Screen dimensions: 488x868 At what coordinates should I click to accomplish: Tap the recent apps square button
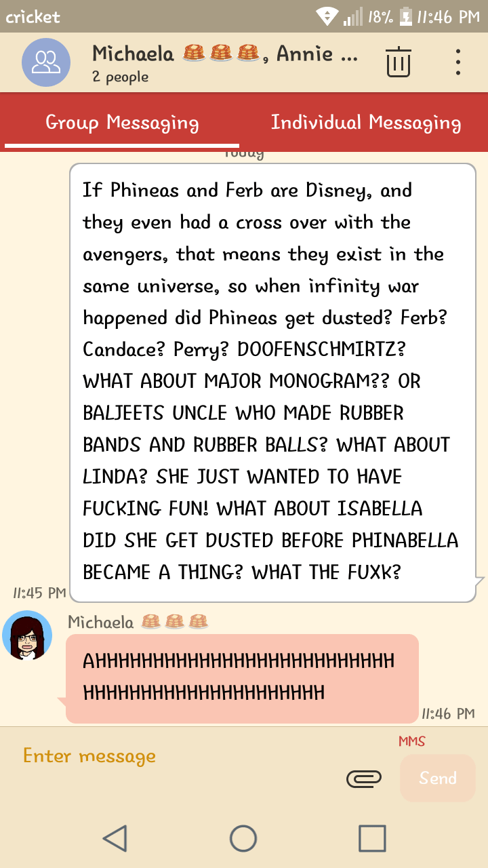[372, 838]
